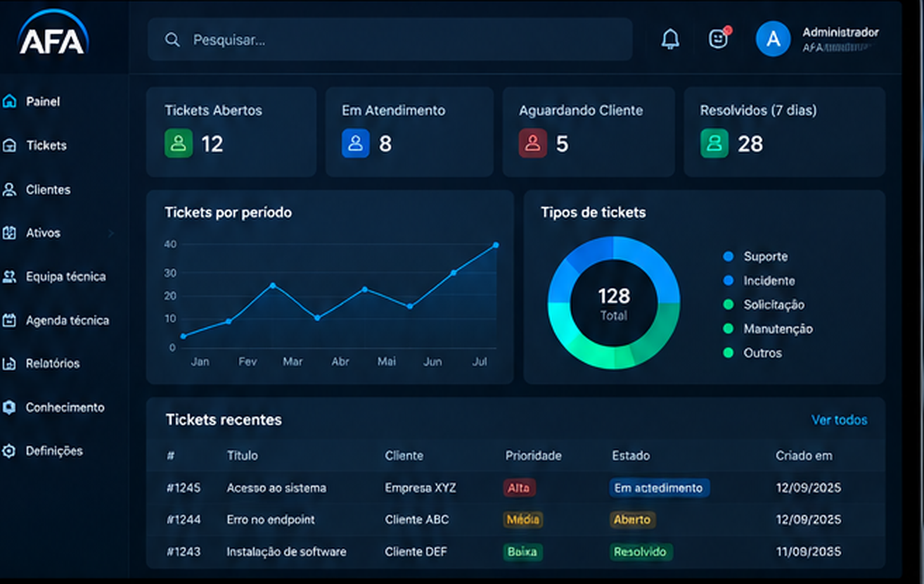This screenshot has height=584, width=924.
Task: Open the chat messages icon with red badge
Action: coord(718,39)
